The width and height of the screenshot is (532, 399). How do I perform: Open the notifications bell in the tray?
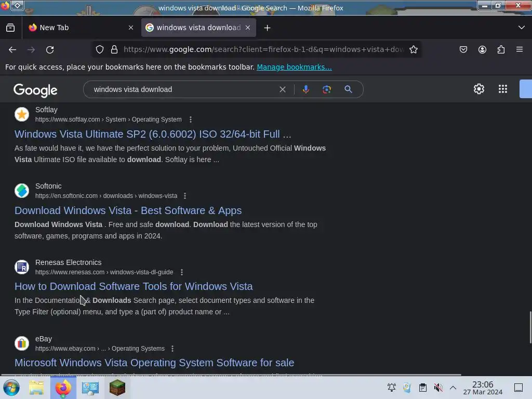tap(392, 388)
